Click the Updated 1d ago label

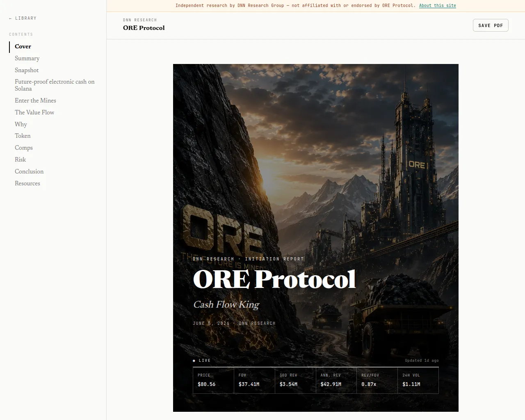[422, 361]
